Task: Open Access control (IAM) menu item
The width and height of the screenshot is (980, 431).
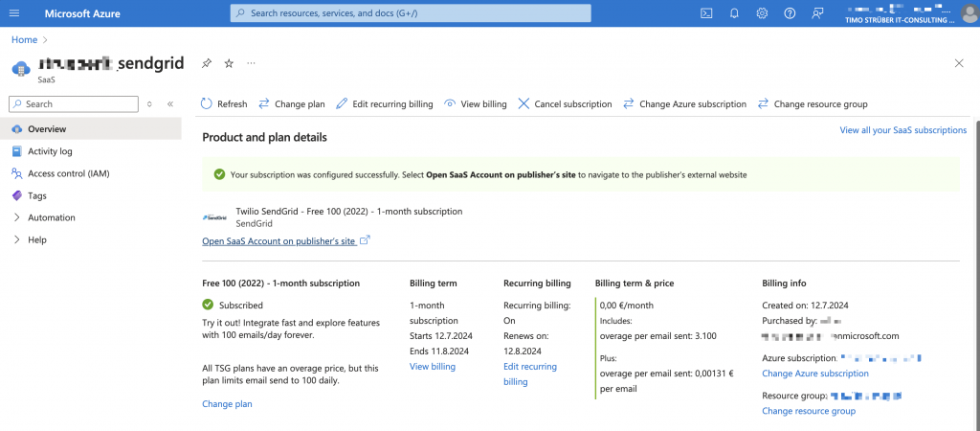Action: (x=69, y=173)
